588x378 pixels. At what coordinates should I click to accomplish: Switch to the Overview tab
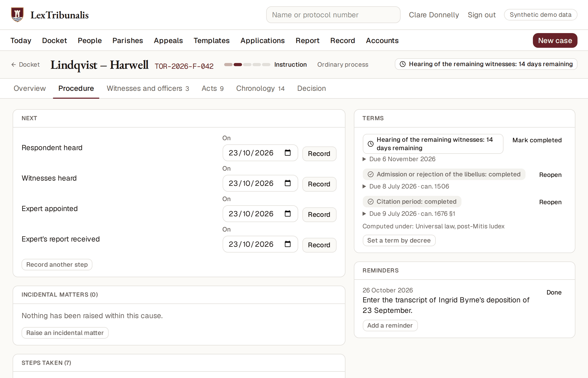click(x=30, y=88)
